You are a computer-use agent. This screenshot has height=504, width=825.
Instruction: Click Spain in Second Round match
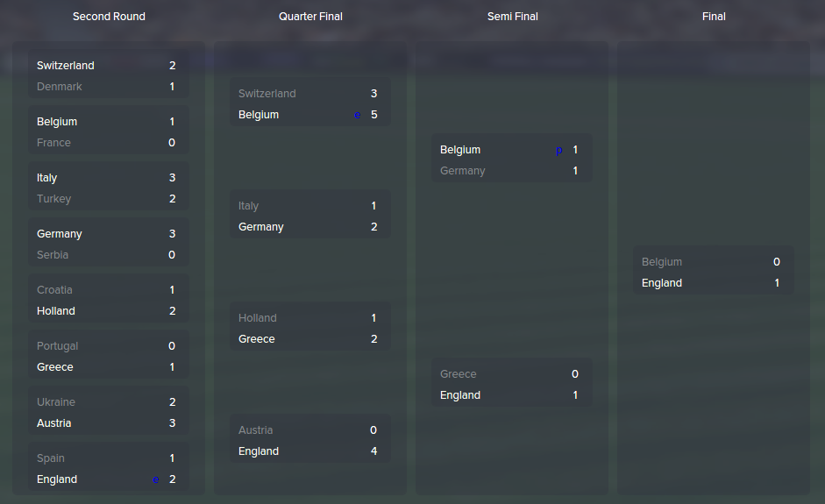51,458
